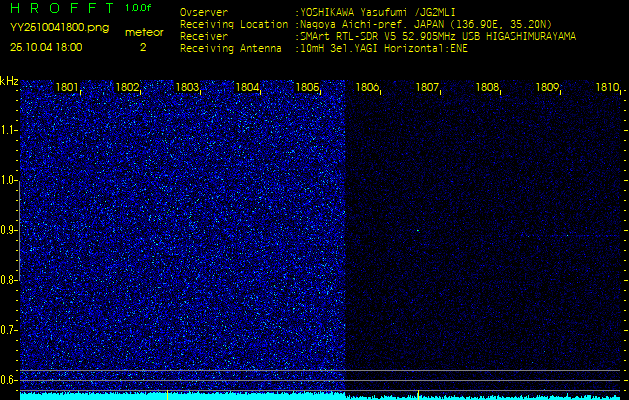
Task: Select the version label 1.0.0f
Action: click(x=138, y=8)
